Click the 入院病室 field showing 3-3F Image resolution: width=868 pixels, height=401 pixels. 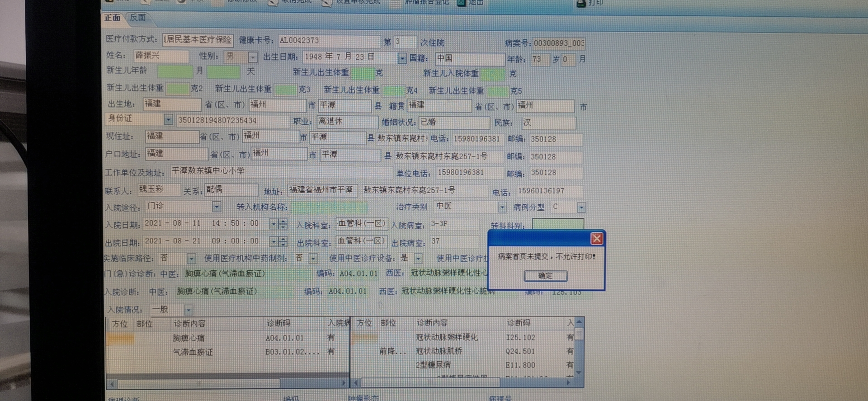(454, 224)
